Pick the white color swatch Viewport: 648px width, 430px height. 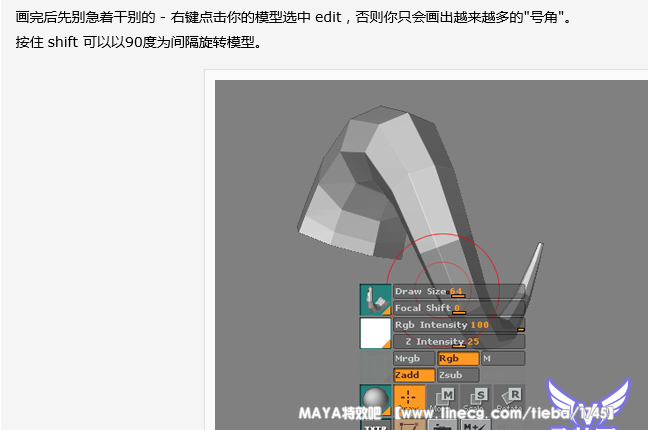[x=376, y=334]
